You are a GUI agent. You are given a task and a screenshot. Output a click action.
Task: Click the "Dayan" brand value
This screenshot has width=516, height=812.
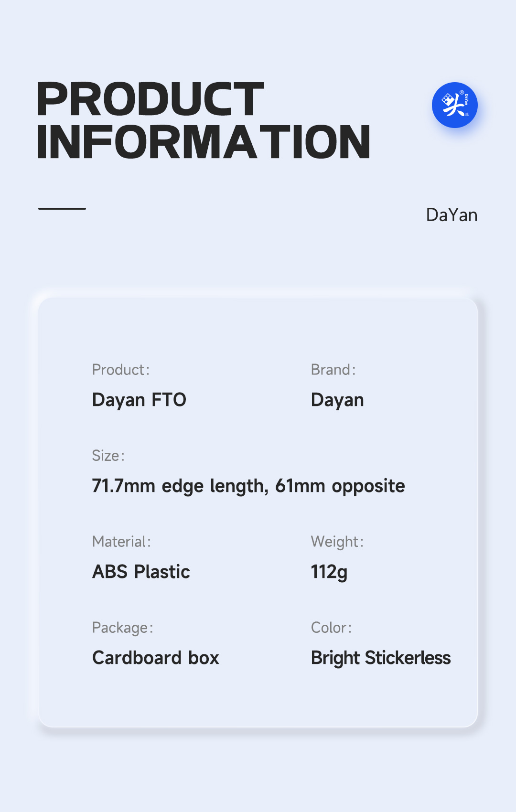[x=337, y=400]
